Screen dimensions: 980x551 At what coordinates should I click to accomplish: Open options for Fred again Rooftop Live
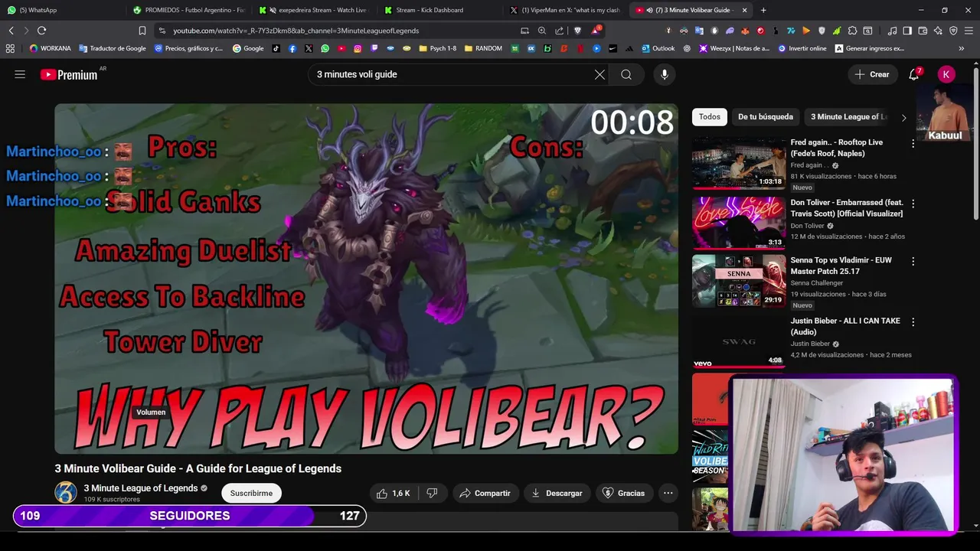click(x=913, y=143)
